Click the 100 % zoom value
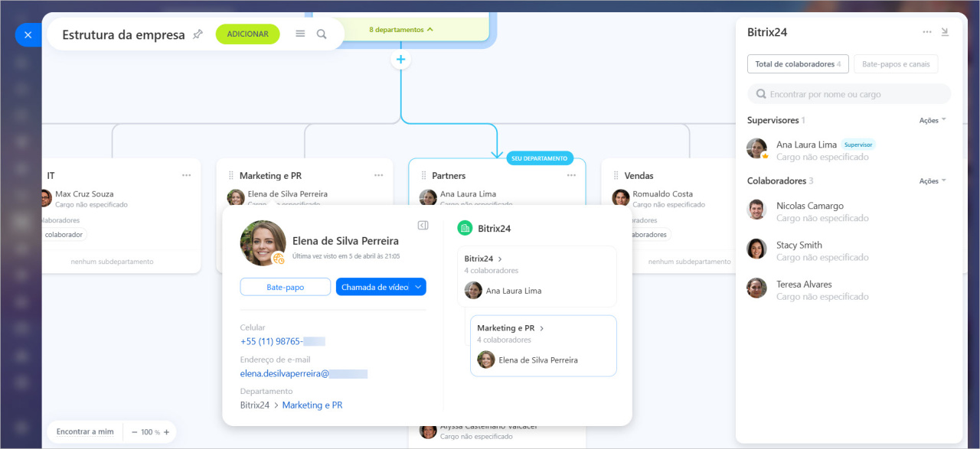This screenshot has height=449, width=980. tap(150, 432)
